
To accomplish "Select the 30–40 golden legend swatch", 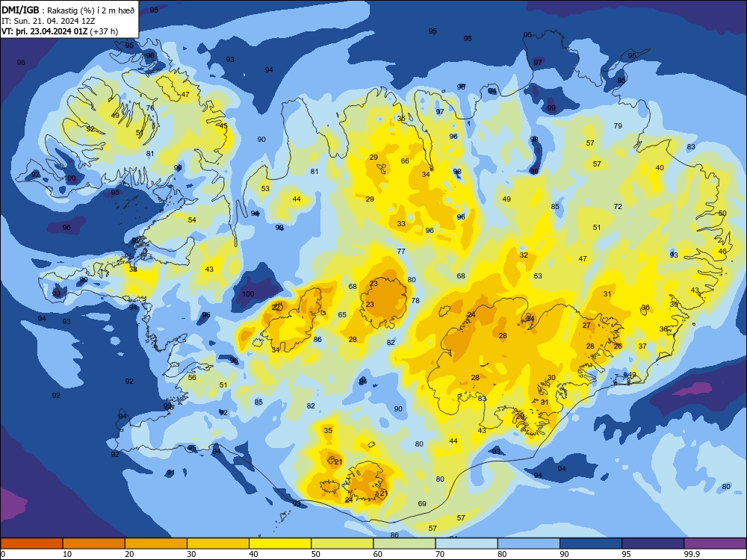I will pyautogui.click(x=218, y=544).
